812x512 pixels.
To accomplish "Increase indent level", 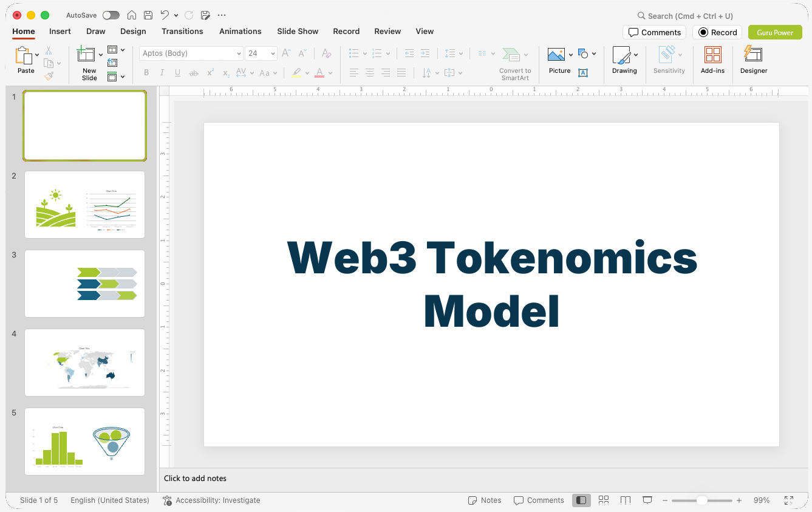I will tap(425, 53).
